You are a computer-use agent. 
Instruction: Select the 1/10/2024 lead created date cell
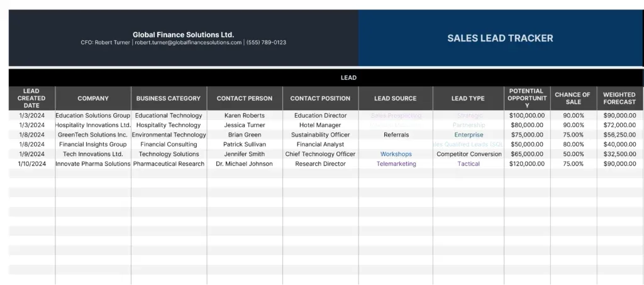point(31,164)
